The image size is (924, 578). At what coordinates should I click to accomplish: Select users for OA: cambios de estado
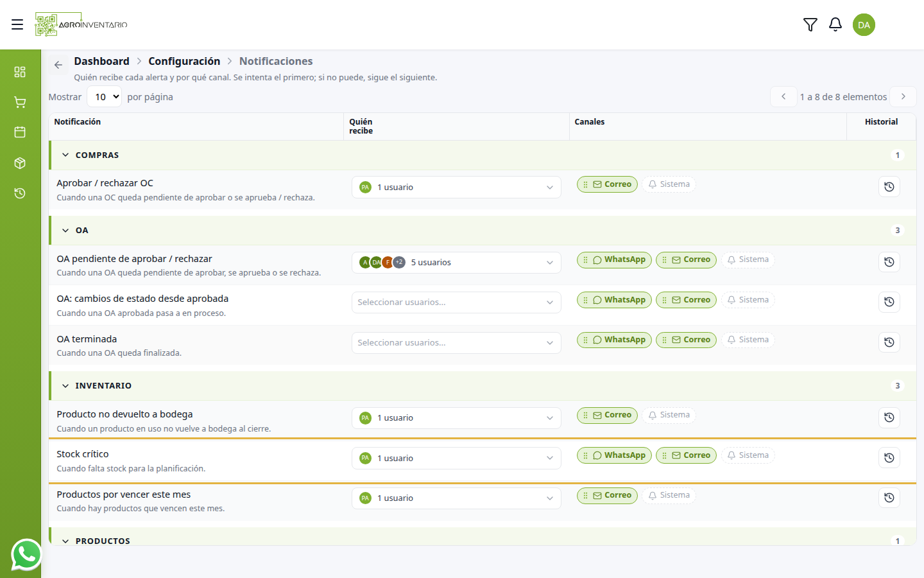click(x=456, y=302)
